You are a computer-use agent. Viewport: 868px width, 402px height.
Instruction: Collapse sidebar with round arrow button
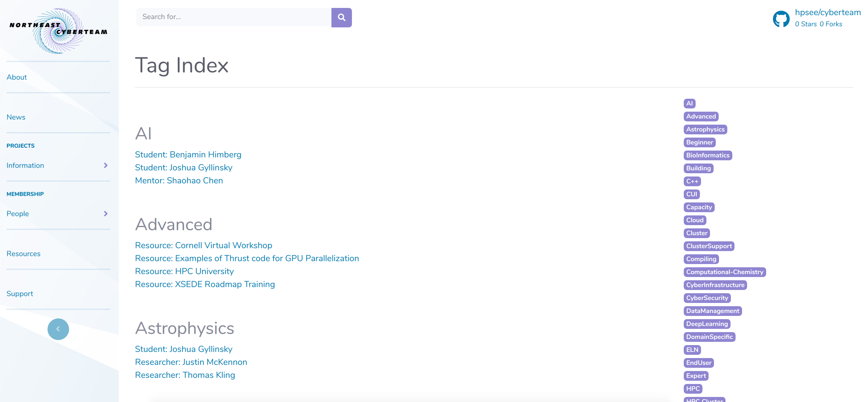coord(58,329)
